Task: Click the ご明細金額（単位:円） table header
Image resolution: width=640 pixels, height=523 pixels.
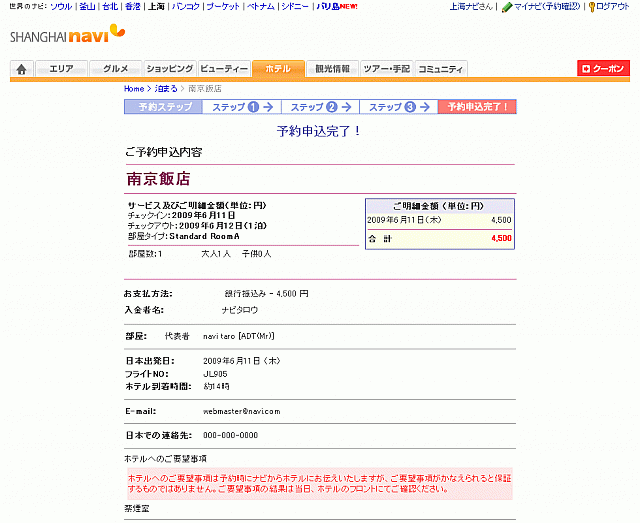Action: (x=440, y=206)
